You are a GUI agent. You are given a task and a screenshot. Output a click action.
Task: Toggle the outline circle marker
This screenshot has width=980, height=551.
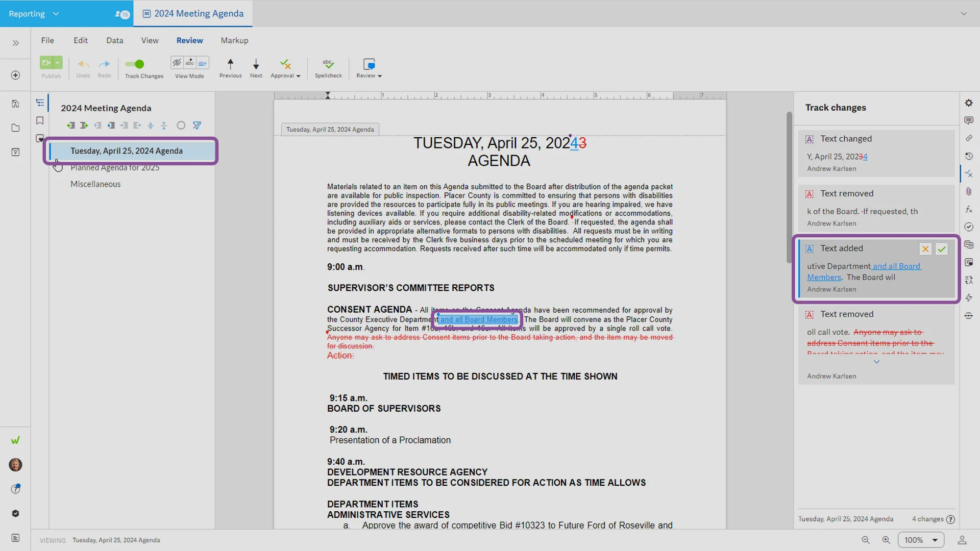tap(181, 126)
